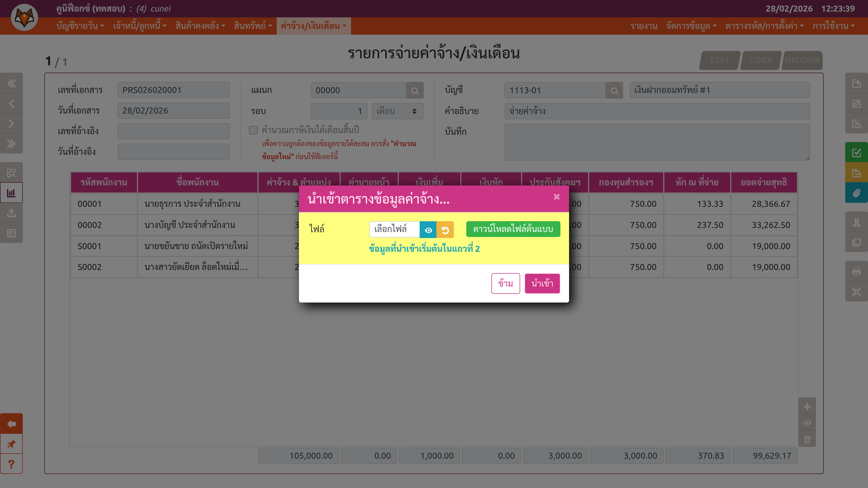868x488 pixels.
Task: Click the eye preview icon beside file selector
Action: (428, 230)
